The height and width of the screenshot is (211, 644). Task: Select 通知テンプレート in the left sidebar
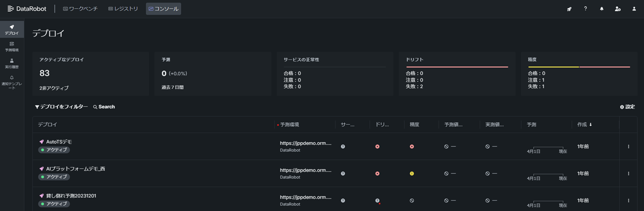(x=12, y=83)
